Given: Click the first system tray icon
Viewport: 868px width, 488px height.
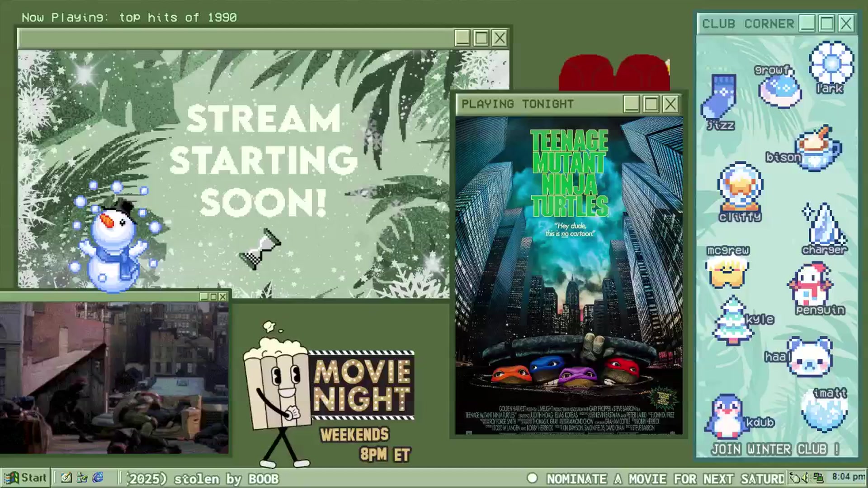Looking at the screenshot, I should click(794, 478).
